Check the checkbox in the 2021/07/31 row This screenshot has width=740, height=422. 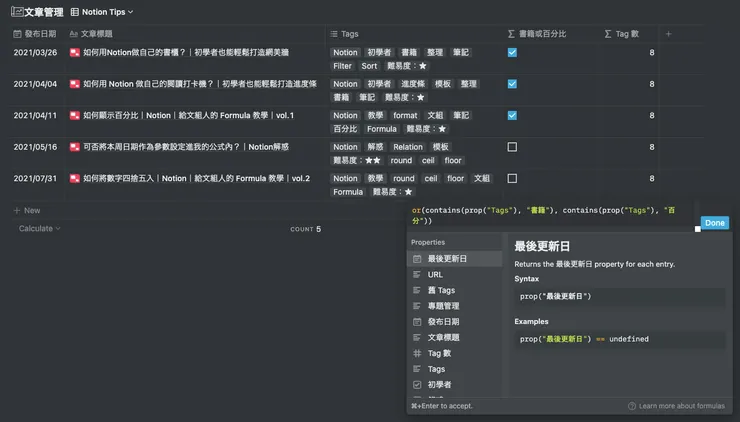click(512, 178)
